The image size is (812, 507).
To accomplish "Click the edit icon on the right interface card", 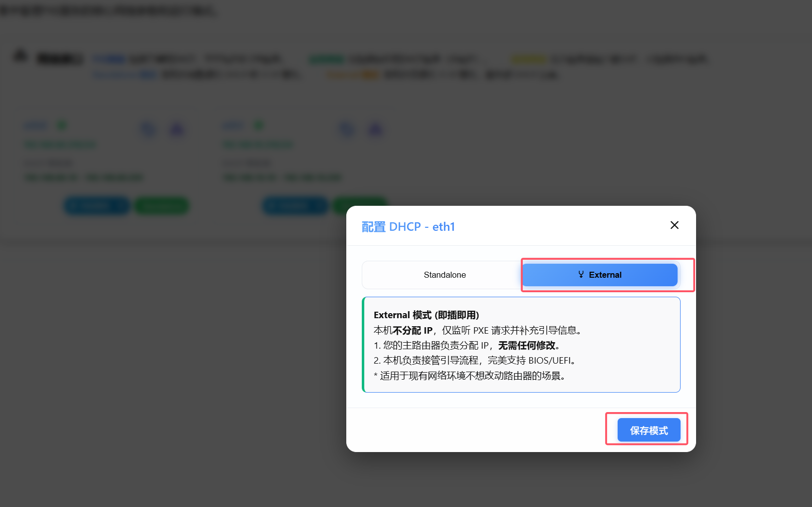I will coord(375,129).
